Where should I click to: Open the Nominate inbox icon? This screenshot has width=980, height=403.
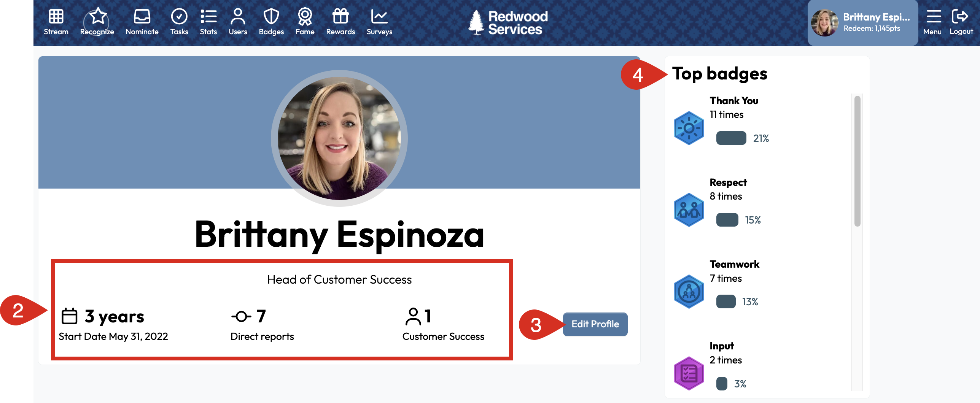point(142,17)
